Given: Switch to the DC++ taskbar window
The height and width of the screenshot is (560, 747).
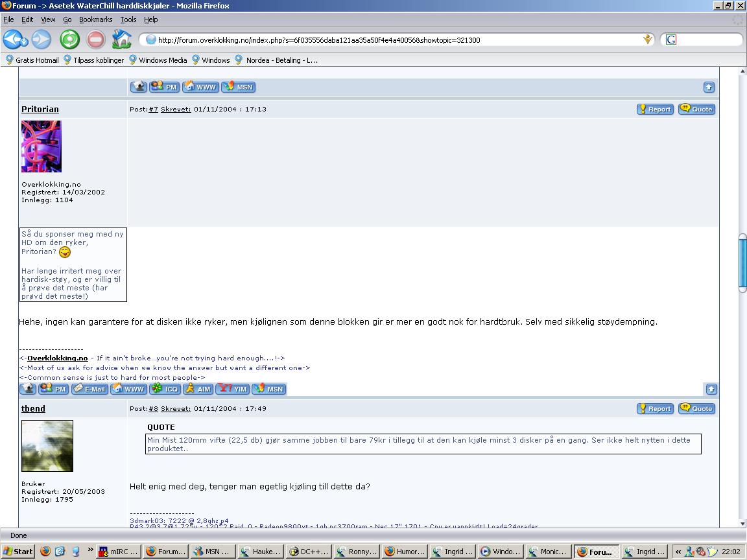Looking at the screenshot, I should coord(309,552).
